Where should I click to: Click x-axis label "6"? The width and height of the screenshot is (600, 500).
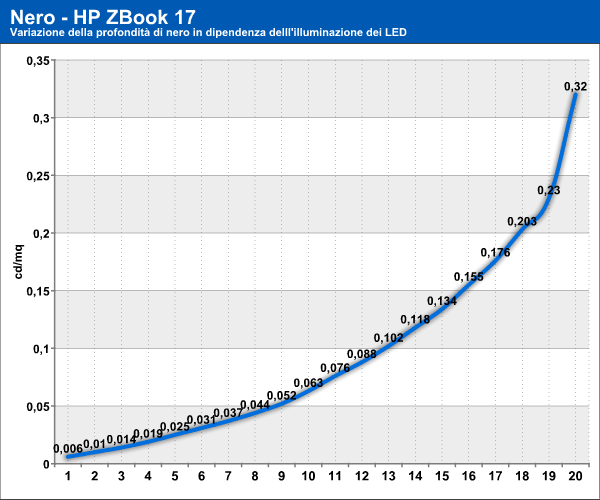202,476
